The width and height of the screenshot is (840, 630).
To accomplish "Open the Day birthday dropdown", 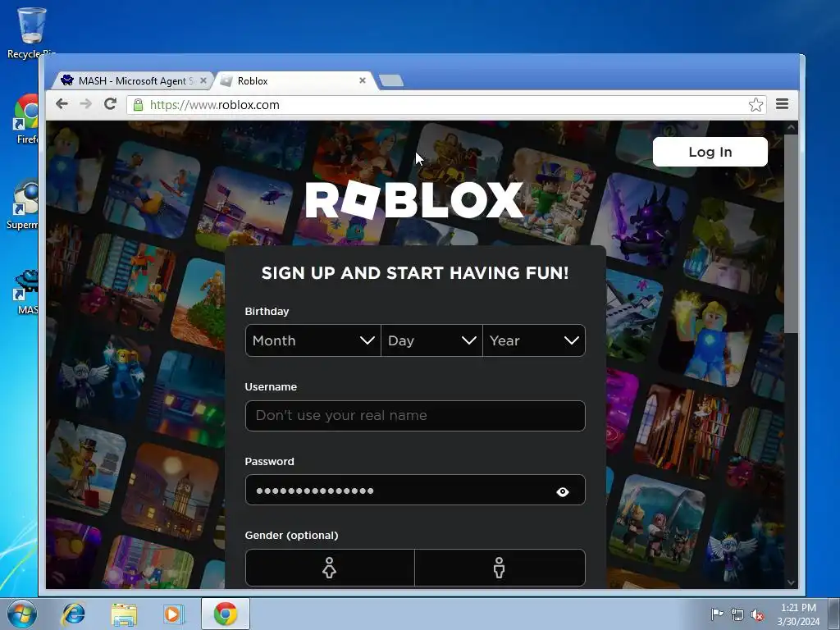I will (x=431, y=340).
